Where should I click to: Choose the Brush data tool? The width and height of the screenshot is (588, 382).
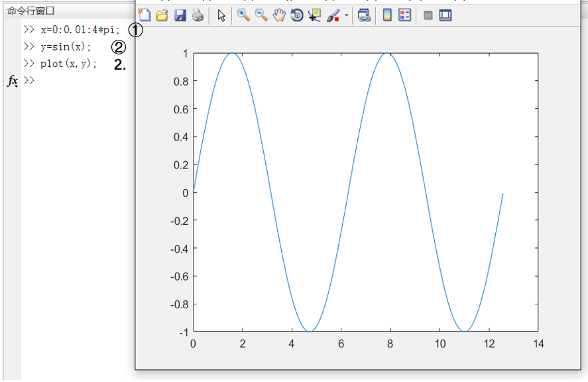333,15
